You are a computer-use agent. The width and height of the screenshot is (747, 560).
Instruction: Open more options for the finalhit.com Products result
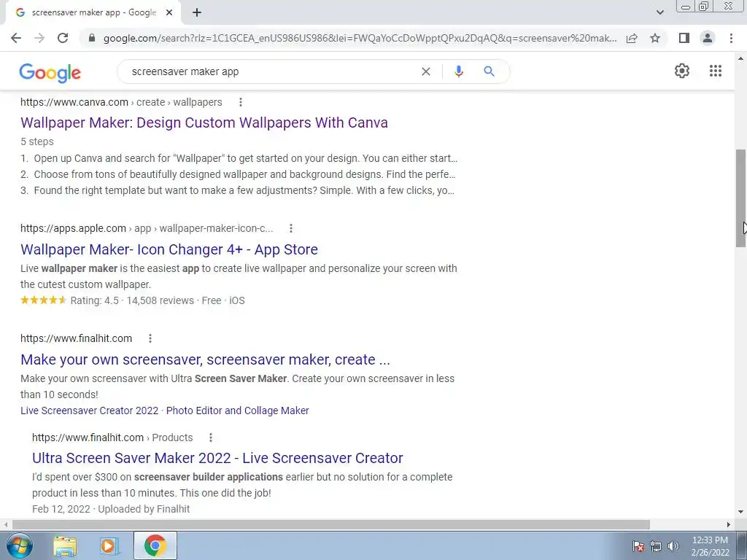[211, 437]
